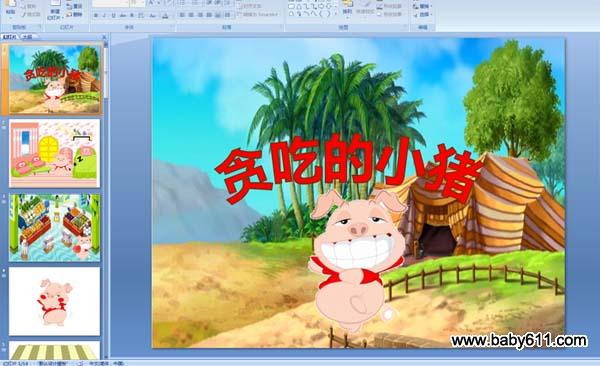600x366 pixels.
Task: Pick the rectangle shape in shapes gallery
Action: (292, 7)
